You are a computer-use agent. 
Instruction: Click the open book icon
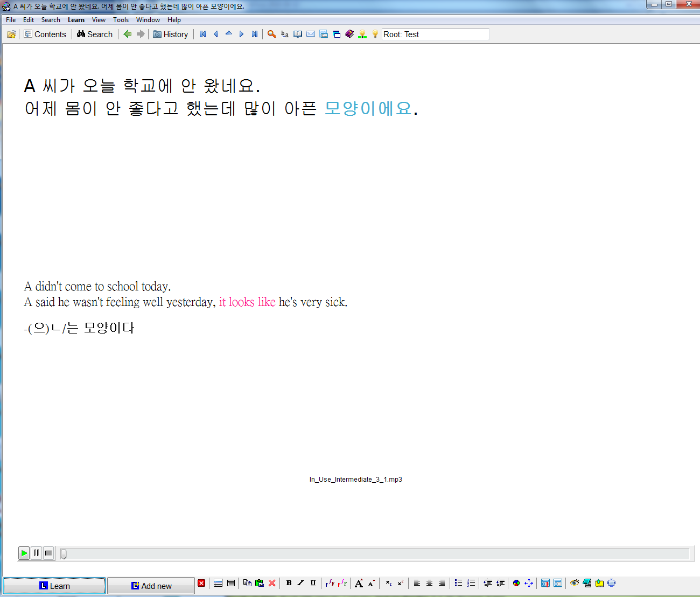[x=298, y=34]
